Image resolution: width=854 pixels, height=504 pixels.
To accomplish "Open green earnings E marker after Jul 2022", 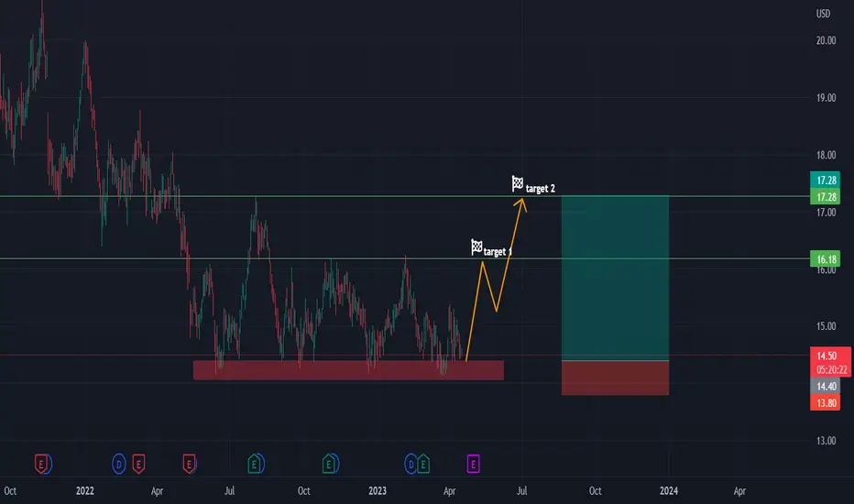I will pos(255,465).
